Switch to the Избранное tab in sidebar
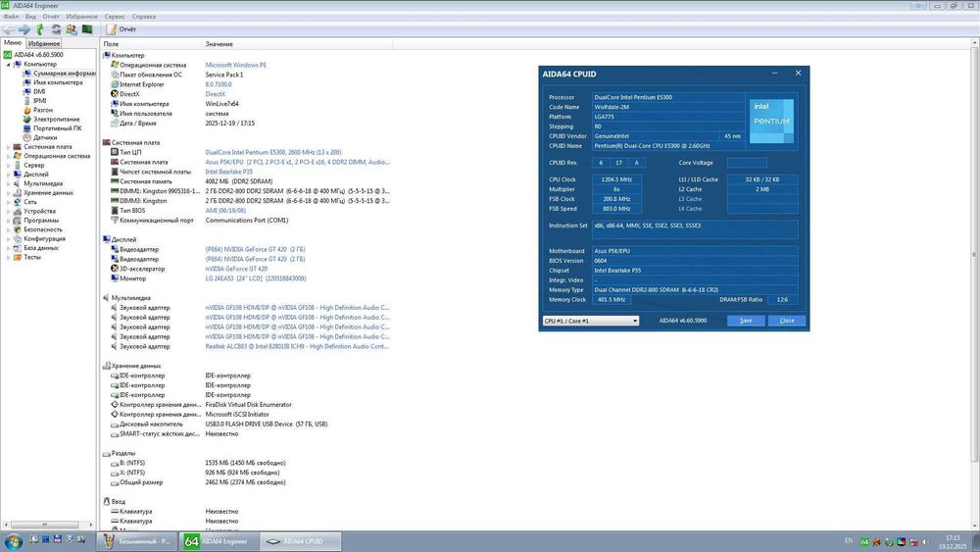 pyautogui.click(x=44, y=44)
